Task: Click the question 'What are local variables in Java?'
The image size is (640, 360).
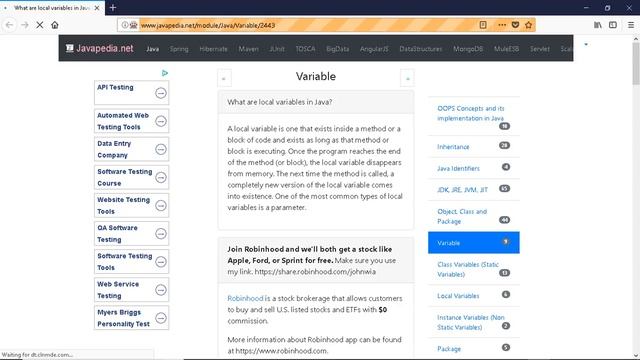Action: (x=280, y=102)
